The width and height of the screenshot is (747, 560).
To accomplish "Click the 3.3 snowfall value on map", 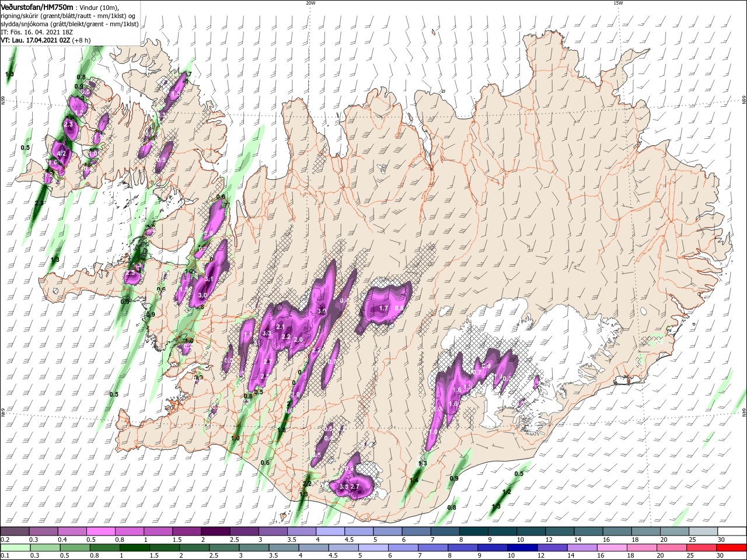I will 267,333.
